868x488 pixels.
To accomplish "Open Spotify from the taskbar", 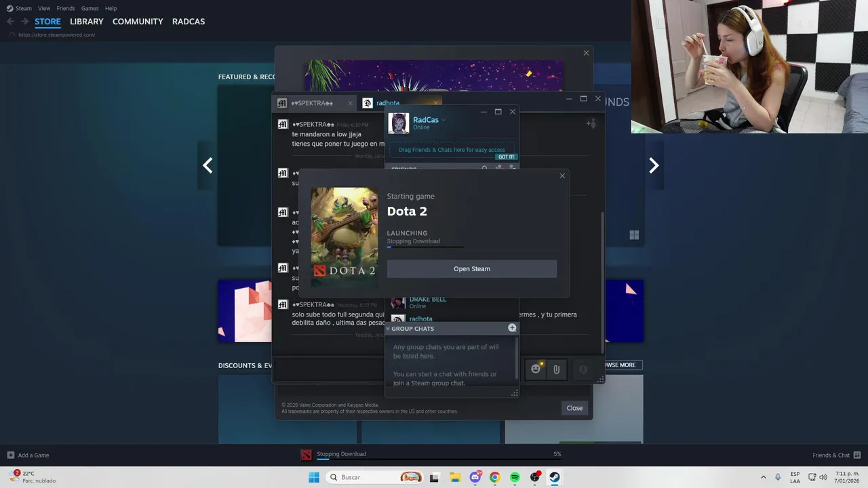I will 515,477.
